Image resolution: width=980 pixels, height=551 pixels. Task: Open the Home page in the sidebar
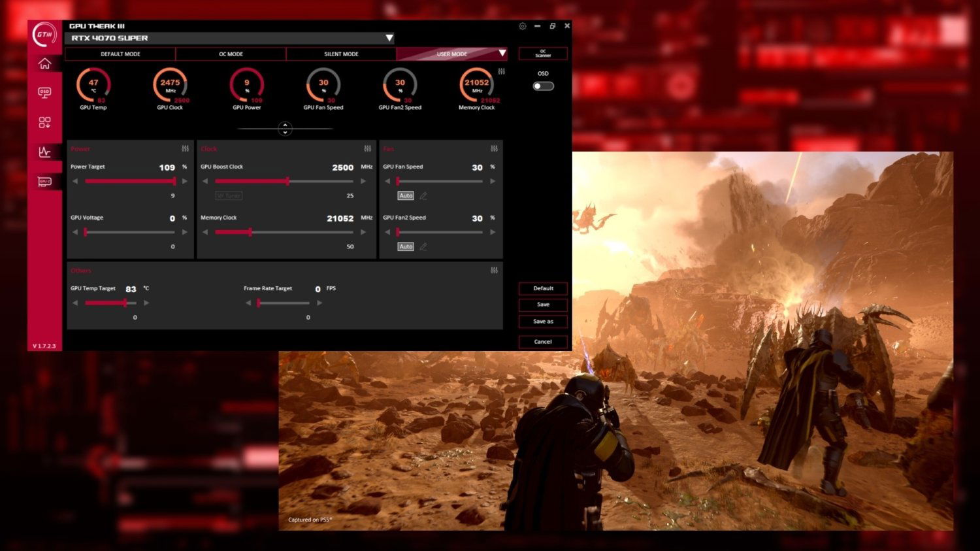[44, 63]
